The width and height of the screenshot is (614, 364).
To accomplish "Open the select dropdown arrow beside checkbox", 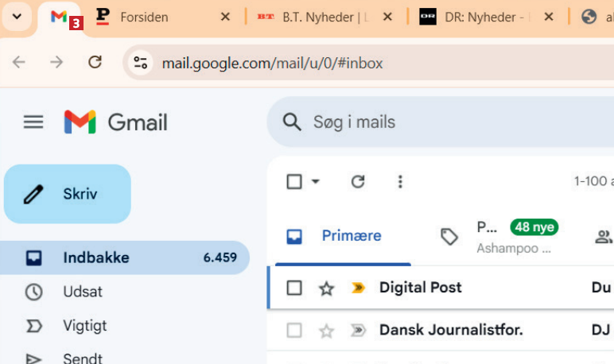I will pos(316,181).
